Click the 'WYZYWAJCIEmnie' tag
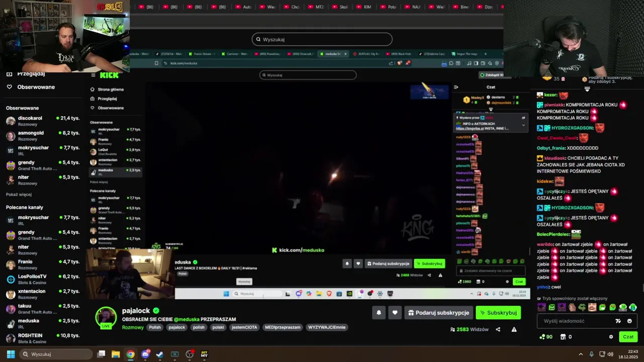This screenshot has height=362, width=644. pos(327,327)
